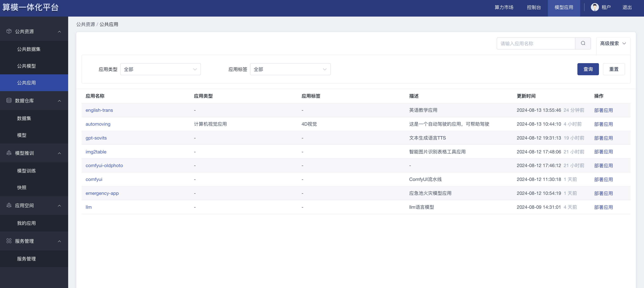Select 公共数据集 in the sidebar
Image resolution: width=644 pixels, height=288 pixels.
(x=29, y=49)
